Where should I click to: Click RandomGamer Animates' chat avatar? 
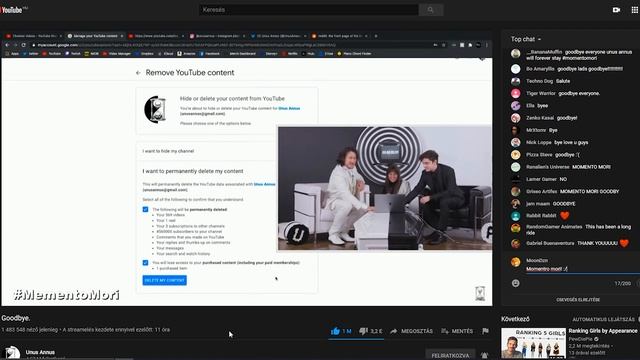coord(516,228)
